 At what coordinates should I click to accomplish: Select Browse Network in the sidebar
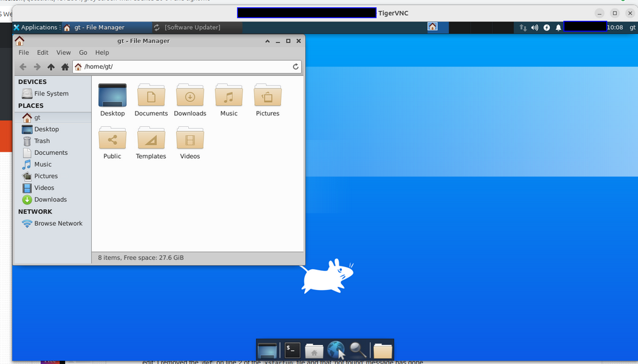[x=52, y=224]
